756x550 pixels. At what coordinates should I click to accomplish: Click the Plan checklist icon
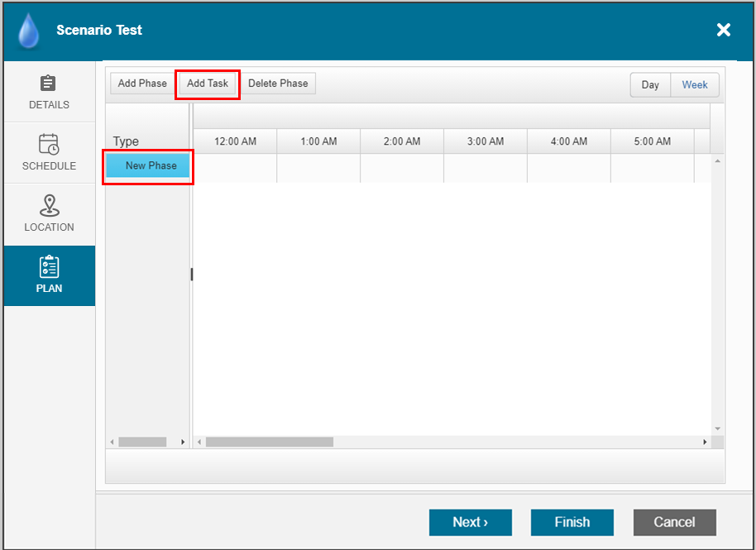(49, 266)
